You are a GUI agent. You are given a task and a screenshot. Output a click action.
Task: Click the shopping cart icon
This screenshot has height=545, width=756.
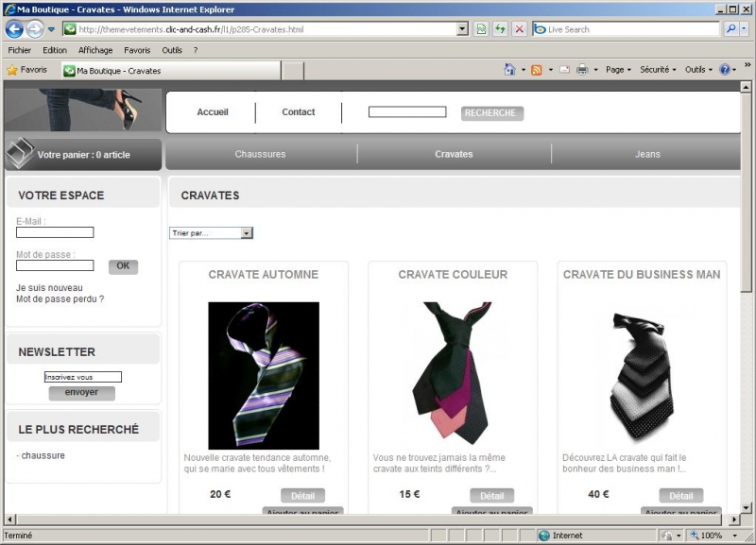coord(19,153)
